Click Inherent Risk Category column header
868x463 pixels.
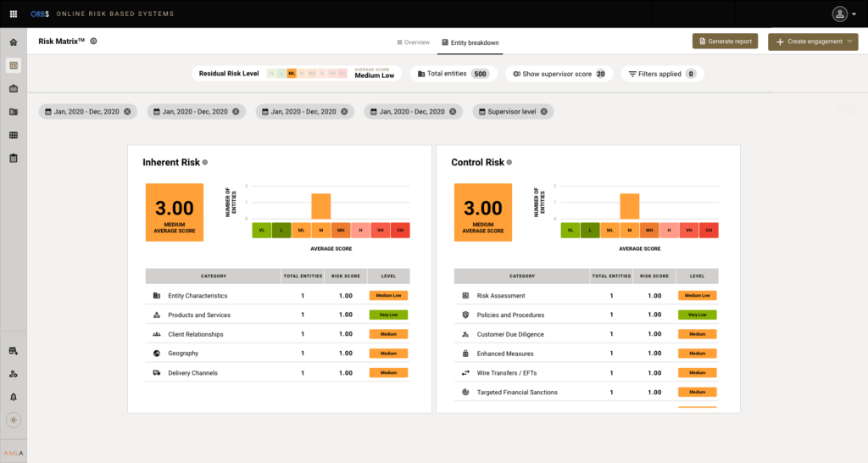pos(213,276)
